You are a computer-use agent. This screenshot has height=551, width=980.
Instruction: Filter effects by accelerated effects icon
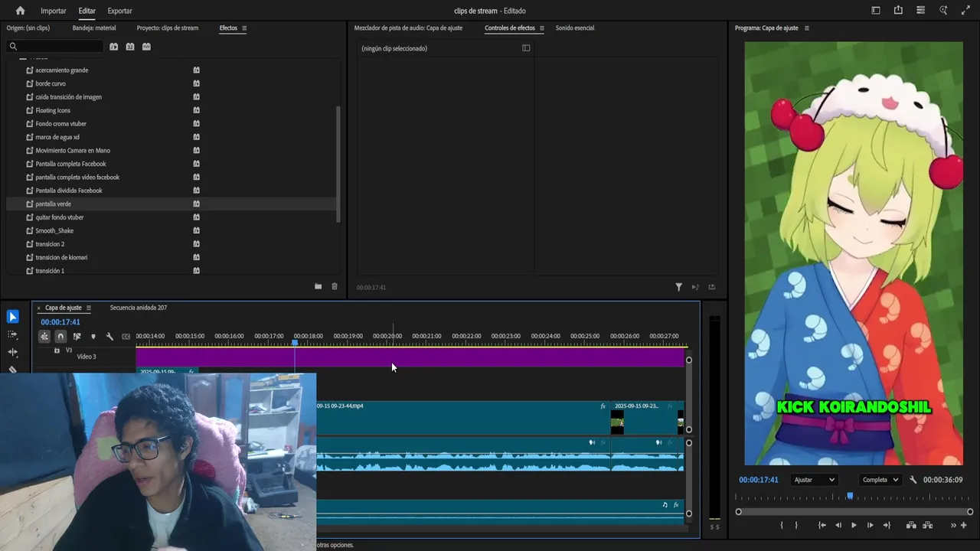point(113,47)
